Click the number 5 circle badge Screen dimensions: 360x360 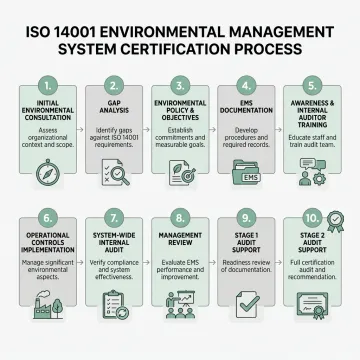312,86
